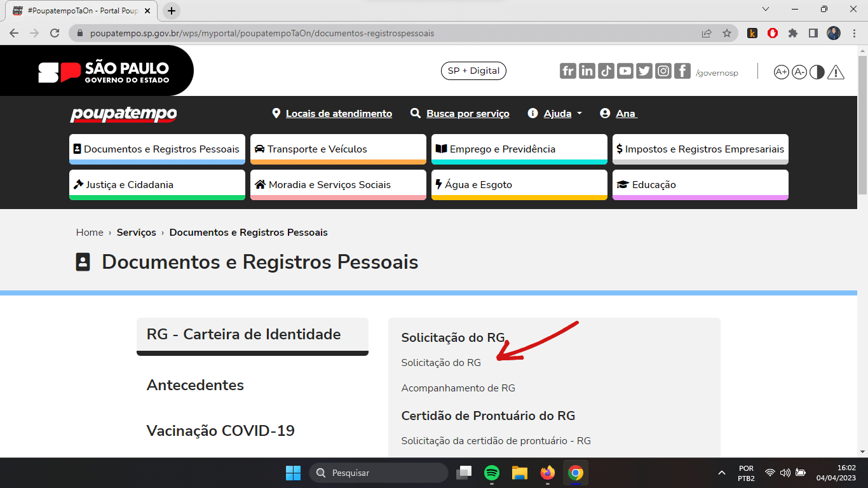Open the YouTube social icon link
Screen dimensions: 868x488
(x=625, y=71)
